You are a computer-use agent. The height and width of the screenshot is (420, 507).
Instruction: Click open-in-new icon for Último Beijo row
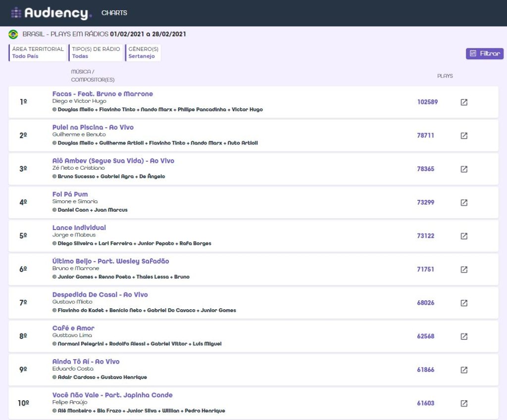(464, 270)
